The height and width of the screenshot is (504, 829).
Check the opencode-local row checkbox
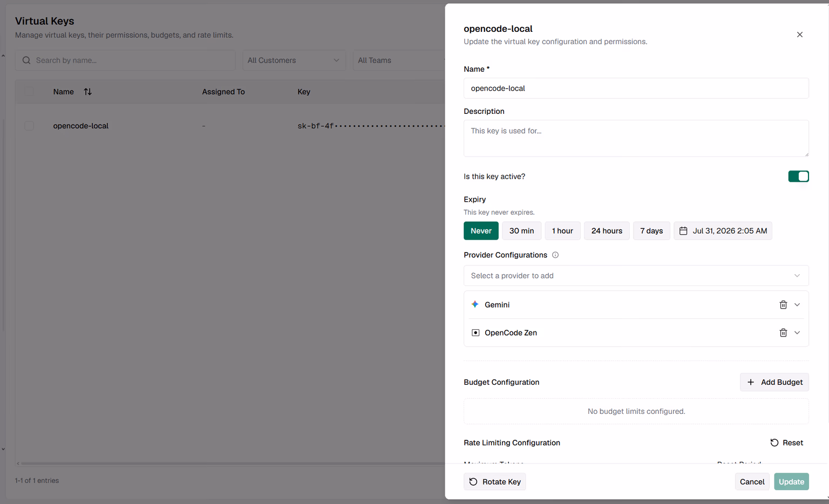(x=29, y=126)
